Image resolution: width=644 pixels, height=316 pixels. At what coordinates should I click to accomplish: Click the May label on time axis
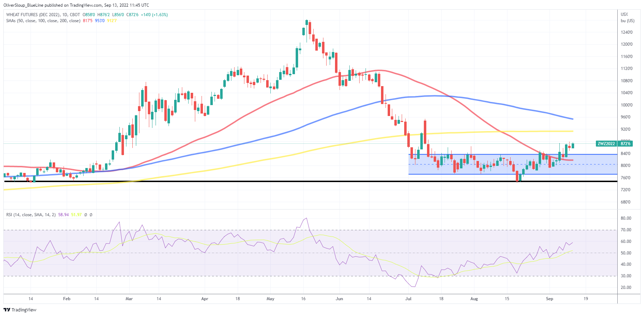click(x=270, y=299)
